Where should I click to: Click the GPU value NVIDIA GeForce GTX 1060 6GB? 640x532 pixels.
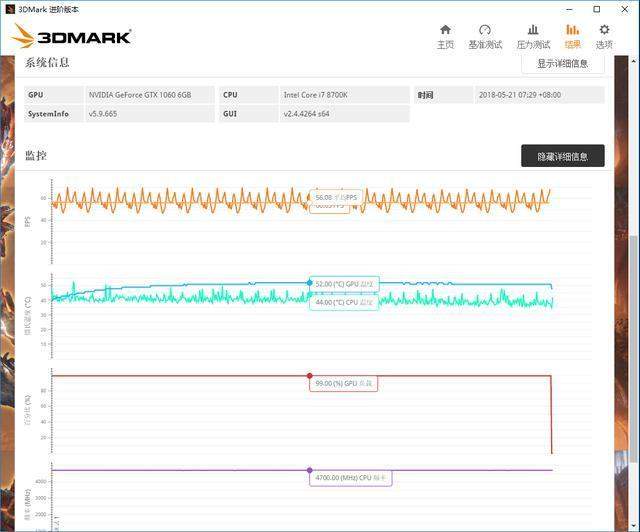point(140,95)
